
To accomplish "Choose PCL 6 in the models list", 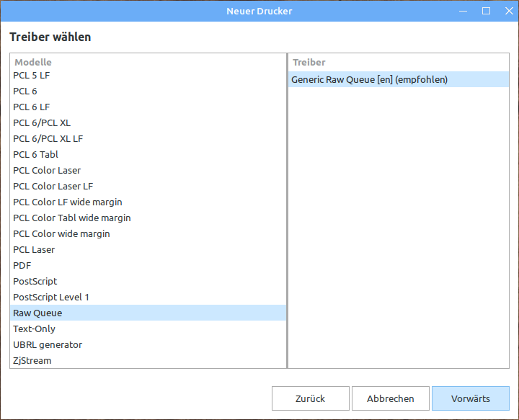I will pos(25,91).
